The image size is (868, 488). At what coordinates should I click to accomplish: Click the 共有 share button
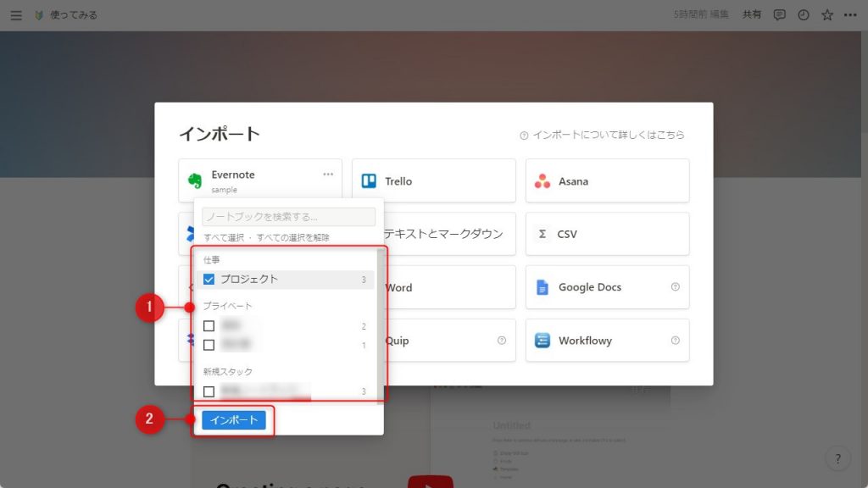(752, 15)
